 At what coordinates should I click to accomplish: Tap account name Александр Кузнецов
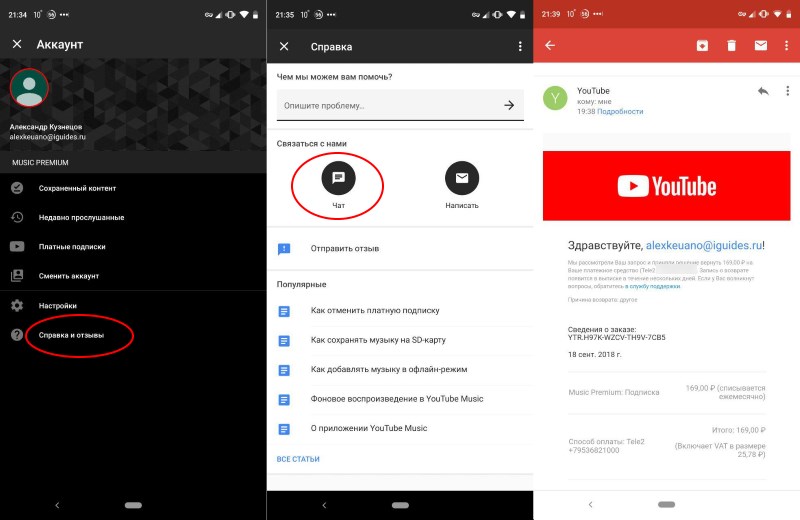pyautogui.click(x=46, y=127)
